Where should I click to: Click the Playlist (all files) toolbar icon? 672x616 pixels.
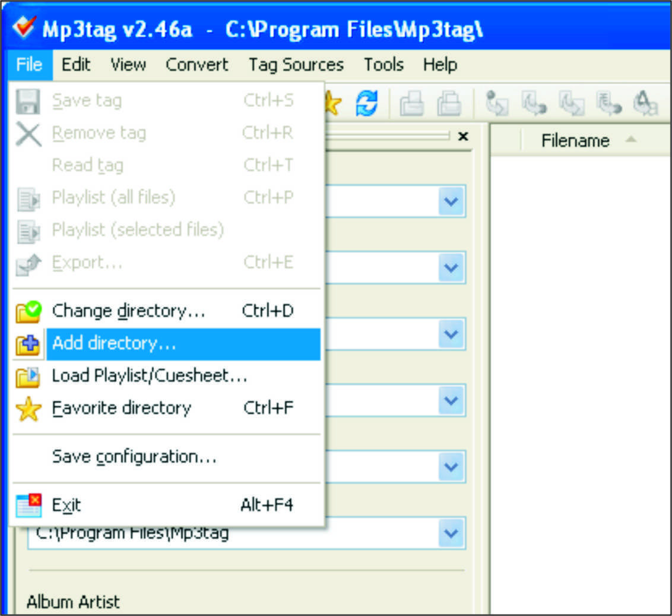(x=412, y=103)
